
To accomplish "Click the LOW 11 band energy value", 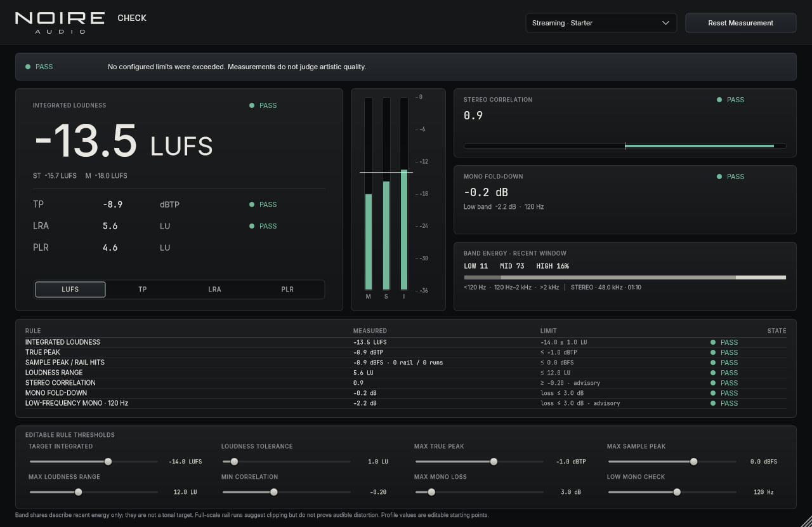I will (476, 266).
